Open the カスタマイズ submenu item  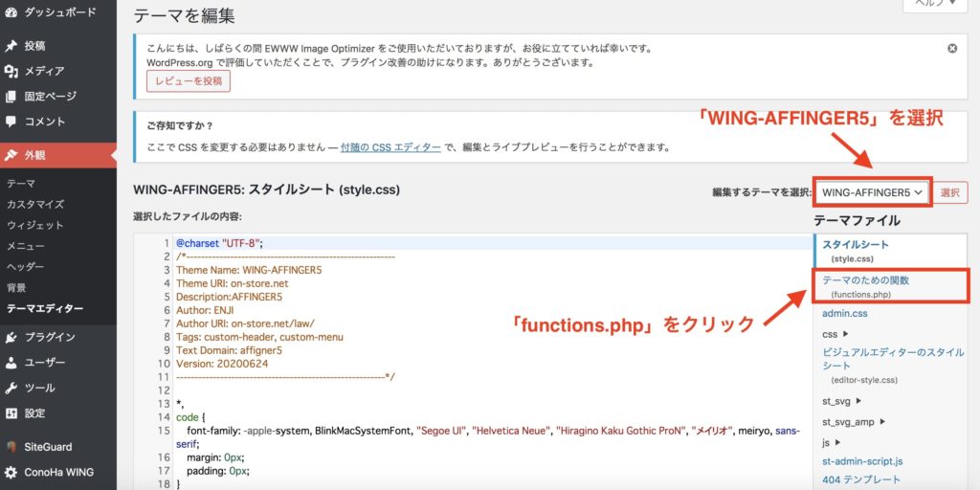coord(35,205)
